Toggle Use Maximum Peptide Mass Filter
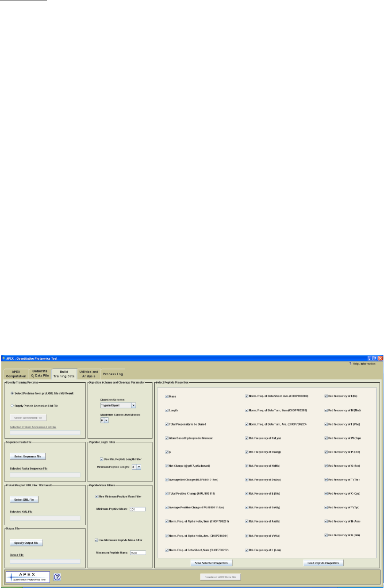Image resolution: width=384 pixels, height=588 pixels. pos(97,540)
